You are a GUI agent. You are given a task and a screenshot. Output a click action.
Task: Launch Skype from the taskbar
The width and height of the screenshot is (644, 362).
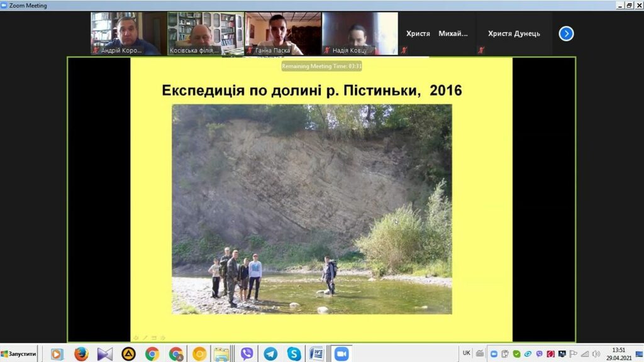pyautogui.click(x=294, y=354)
